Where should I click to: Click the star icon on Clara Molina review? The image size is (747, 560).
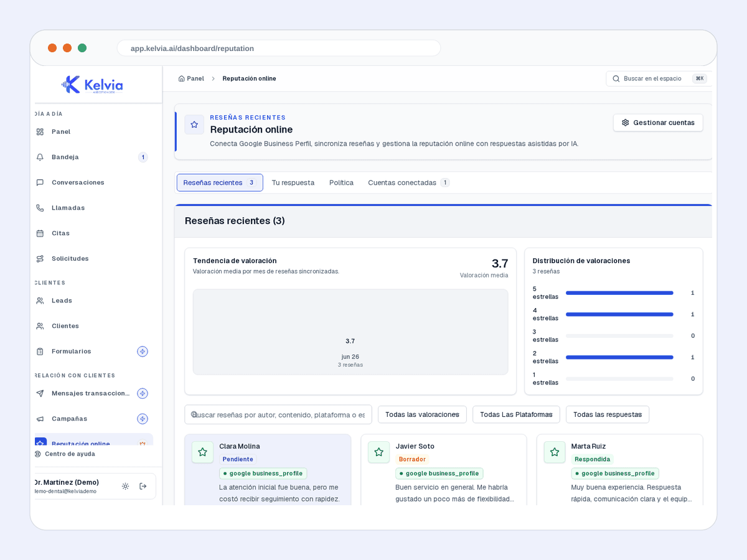pos(202,452)
